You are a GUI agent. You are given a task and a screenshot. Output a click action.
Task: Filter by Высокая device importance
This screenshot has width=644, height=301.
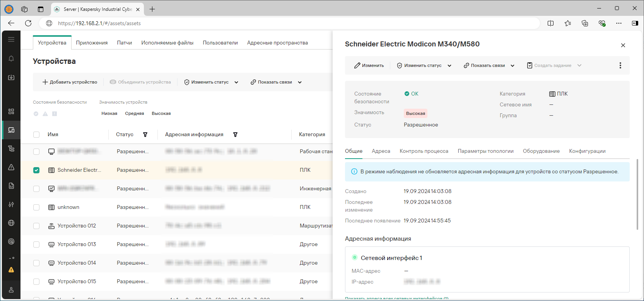point(161,113)
